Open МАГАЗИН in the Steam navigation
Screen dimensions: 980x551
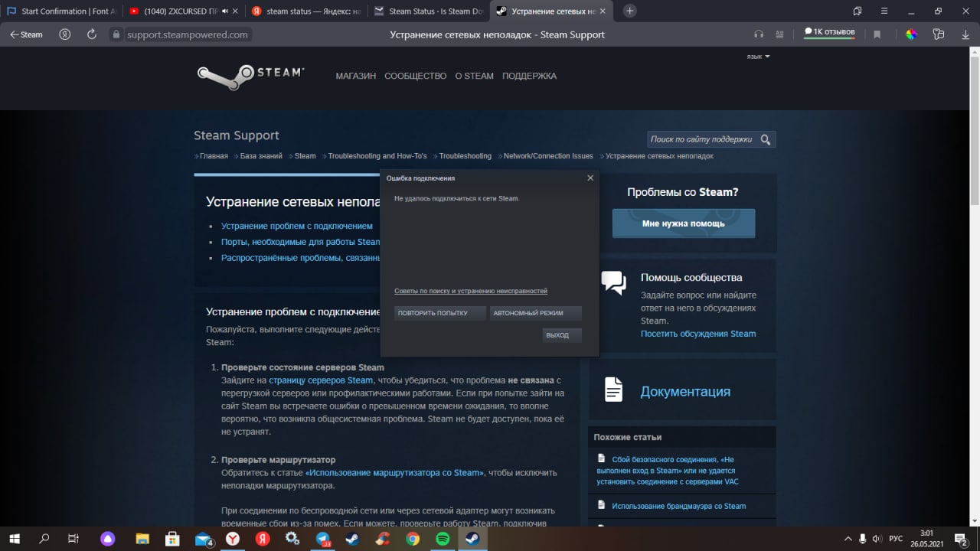(356, 76)
